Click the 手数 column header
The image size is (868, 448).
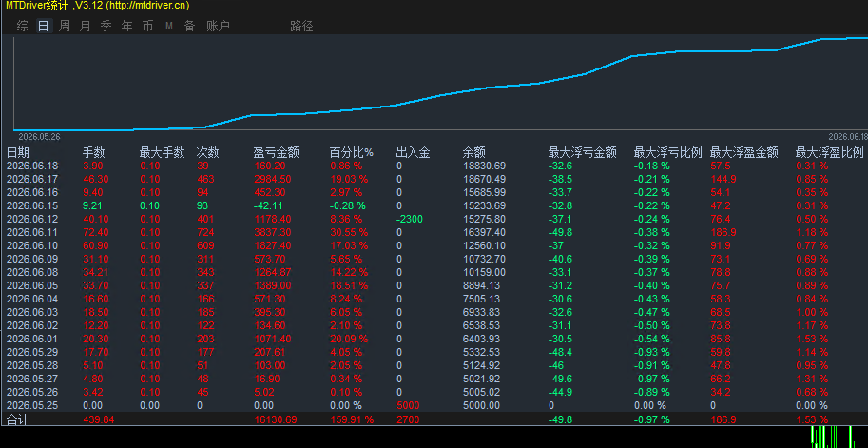(x=94, y=153)
